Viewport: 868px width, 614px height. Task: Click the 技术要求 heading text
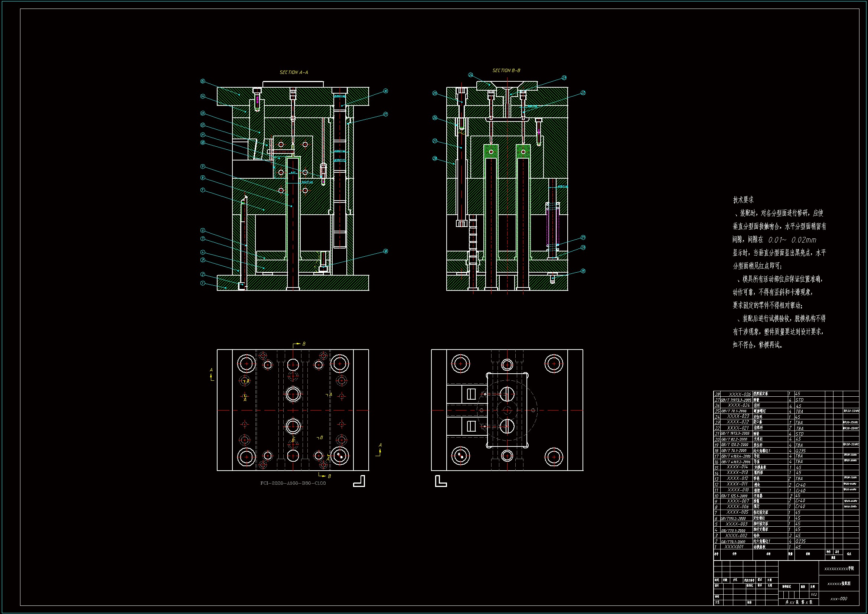(743, 200)
